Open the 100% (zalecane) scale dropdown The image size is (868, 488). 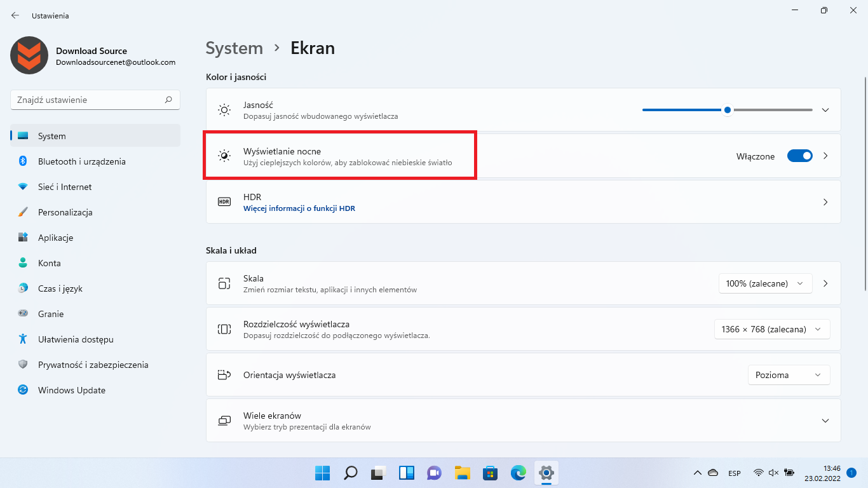(x=766, y=283)
